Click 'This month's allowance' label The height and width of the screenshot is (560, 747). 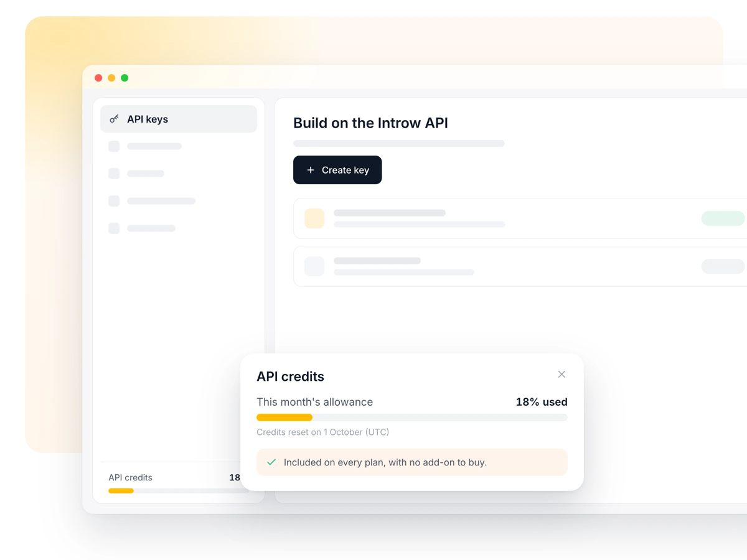pos(315,402)
